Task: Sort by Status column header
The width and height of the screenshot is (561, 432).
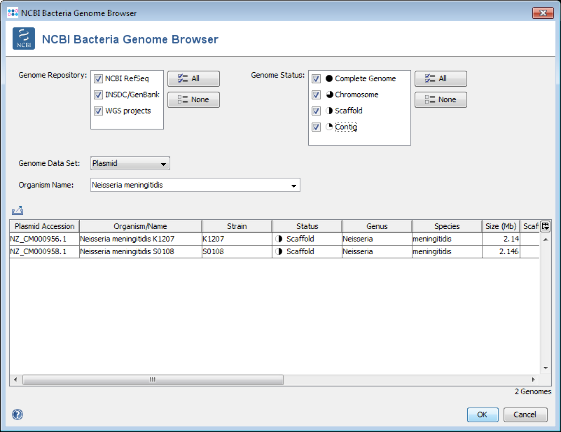Action: tap(307, 226)
